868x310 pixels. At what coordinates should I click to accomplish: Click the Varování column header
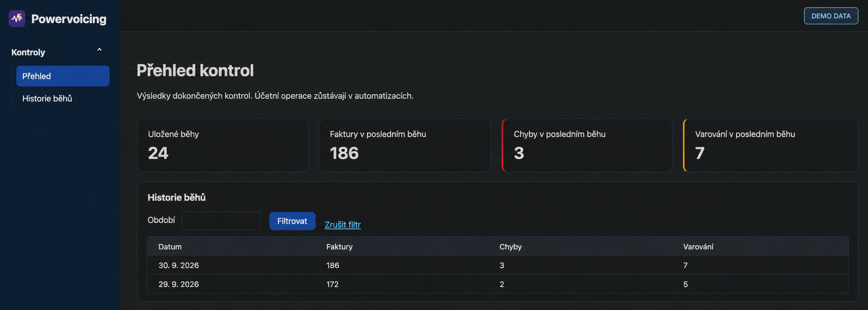(698, 247)
